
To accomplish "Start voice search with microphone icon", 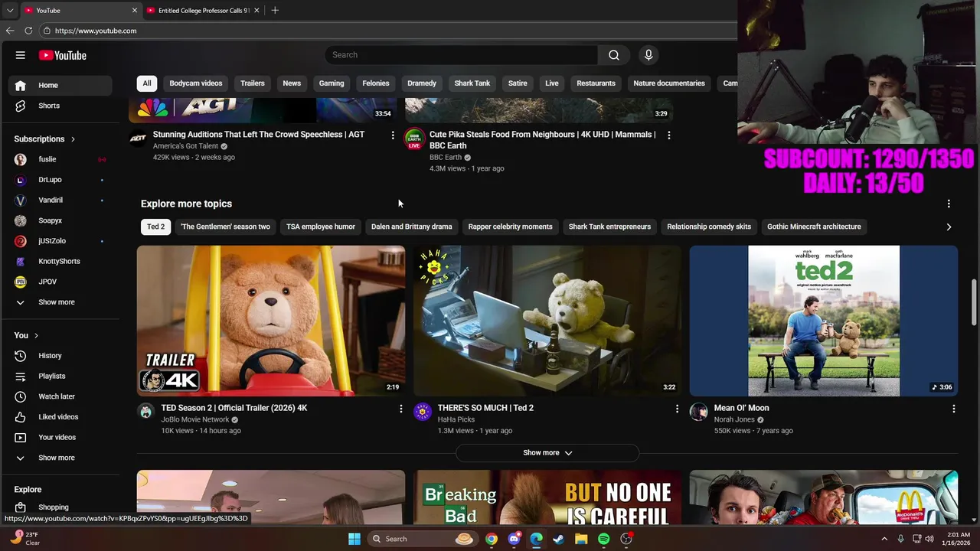I will click(648, 55).
